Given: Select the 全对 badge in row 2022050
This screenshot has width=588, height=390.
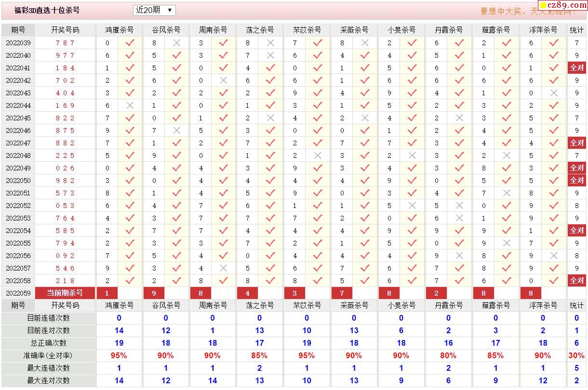Looking at the screenshot, I should [x=577, y=181].
